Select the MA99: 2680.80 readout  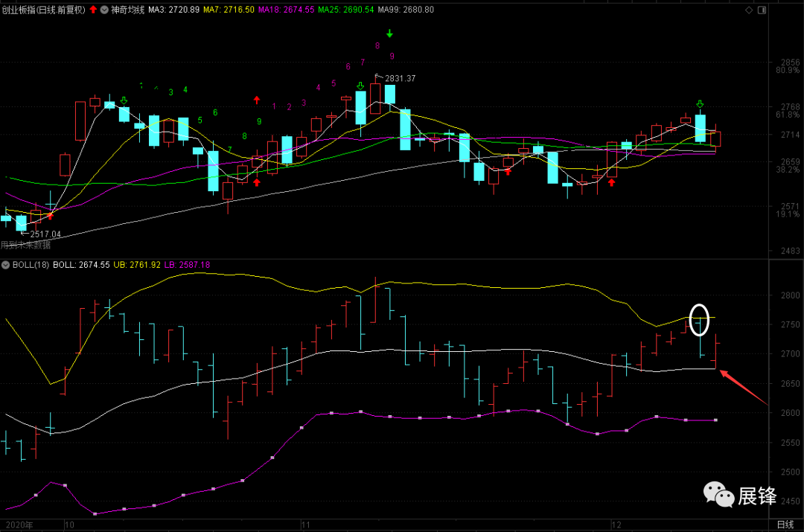[406, 10]
